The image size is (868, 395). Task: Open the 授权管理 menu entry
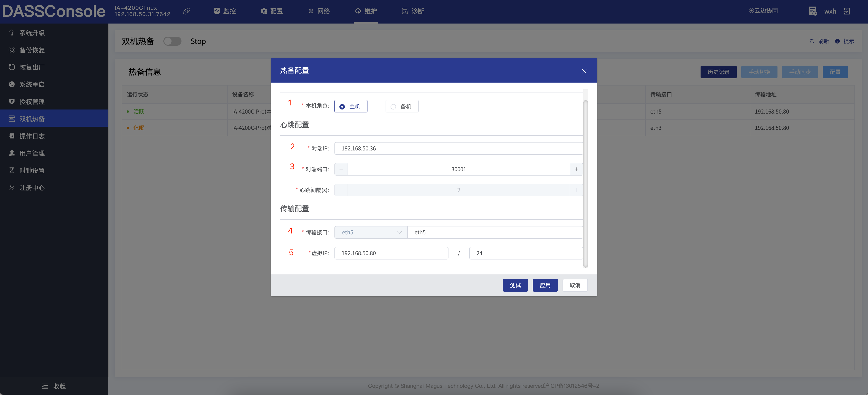click(54, 101)
